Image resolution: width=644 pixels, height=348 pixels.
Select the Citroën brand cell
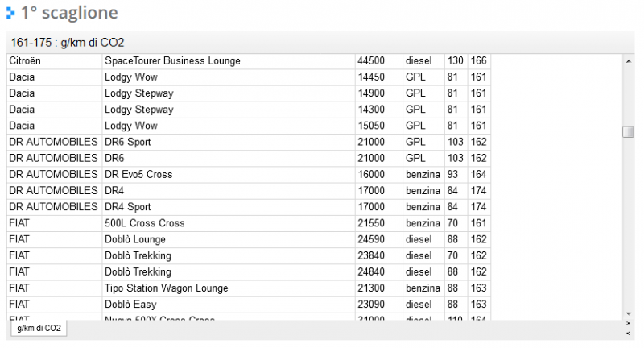click(25, 61)
